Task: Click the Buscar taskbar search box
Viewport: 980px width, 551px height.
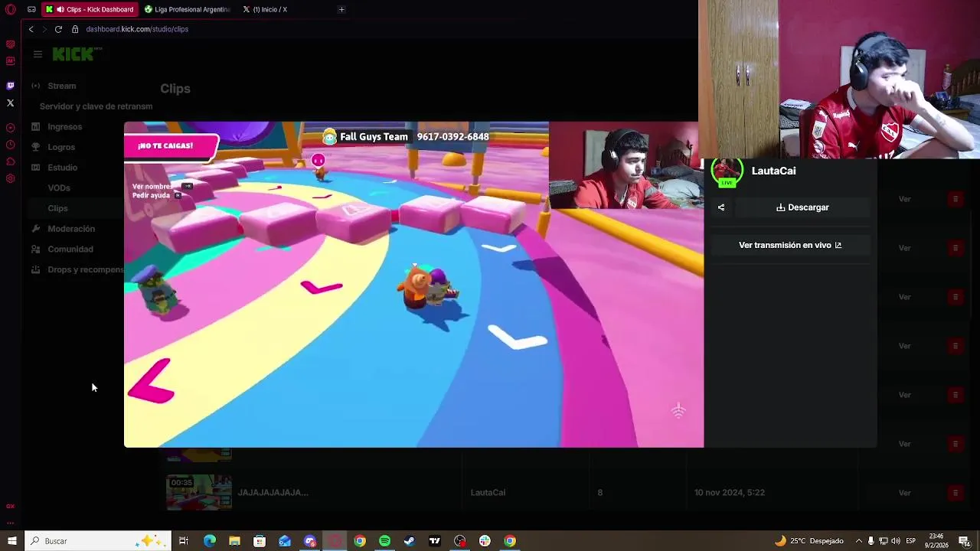Action: [98, 541]
